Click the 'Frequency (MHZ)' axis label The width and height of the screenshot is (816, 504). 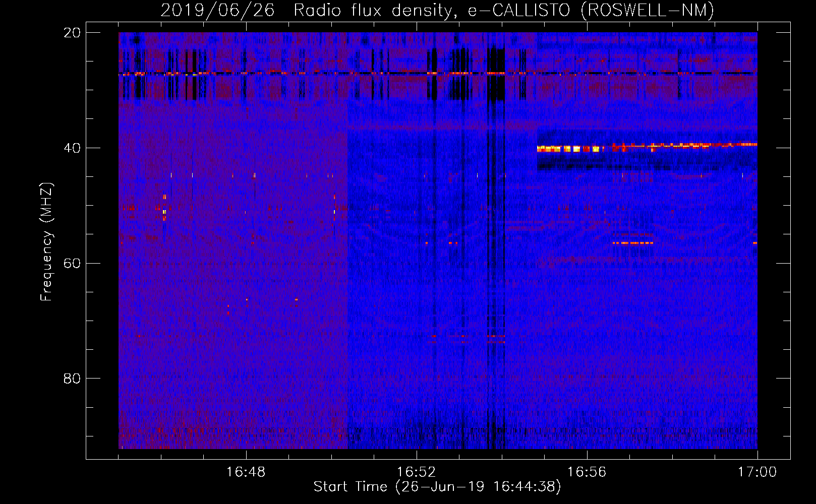pyautogui.click(x=46, y=242)
